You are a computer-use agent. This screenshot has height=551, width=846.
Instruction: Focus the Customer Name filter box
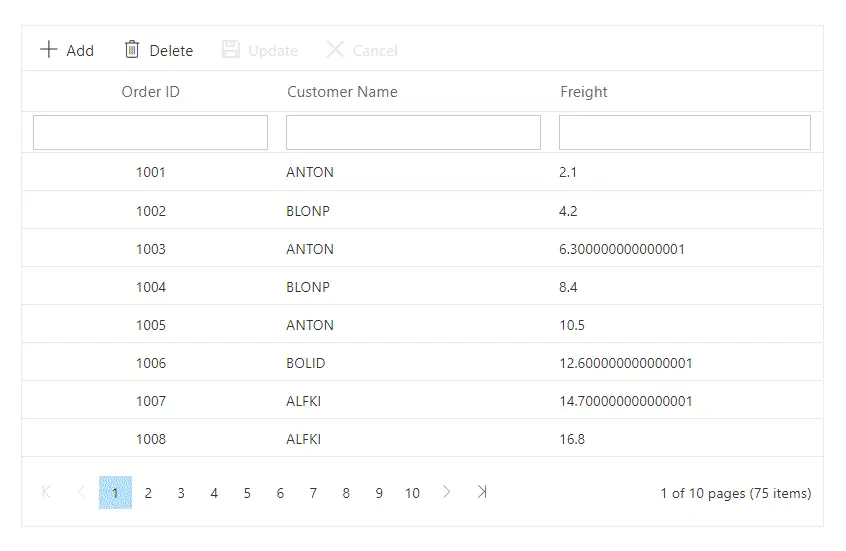[x=413, y=132]
